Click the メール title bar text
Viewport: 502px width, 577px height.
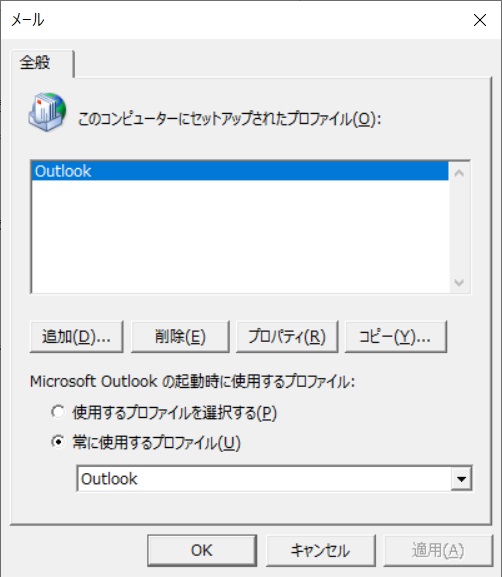point(28,20)
